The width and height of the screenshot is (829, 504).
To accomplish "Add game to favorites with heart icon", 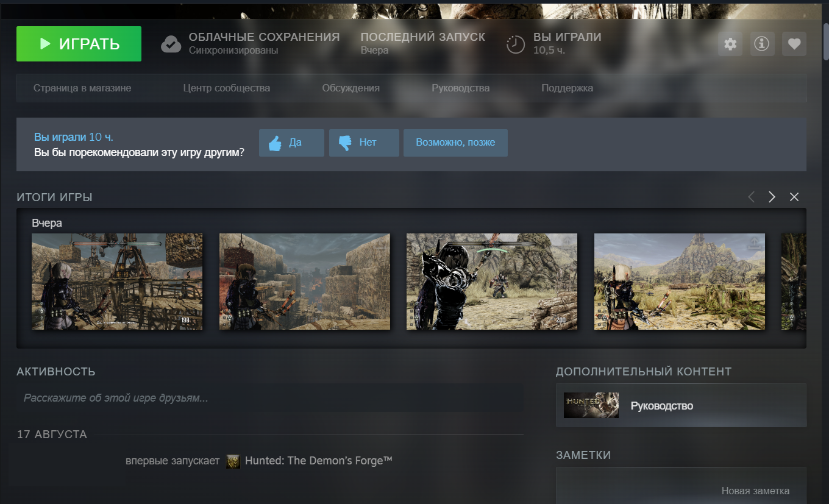I will pos(794,44).
